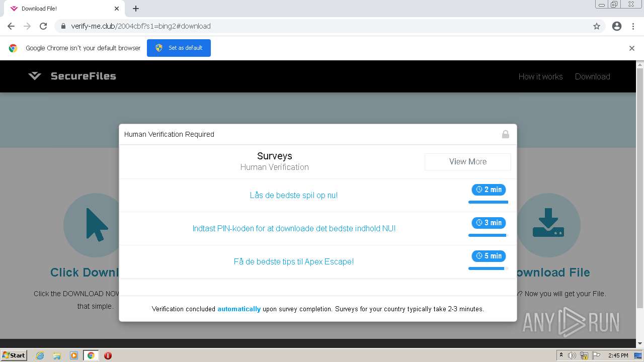Open the 'Få de bedste tips til Apex Escape!' survey
This screenshot has height=362, width=644.
point(294,261)
